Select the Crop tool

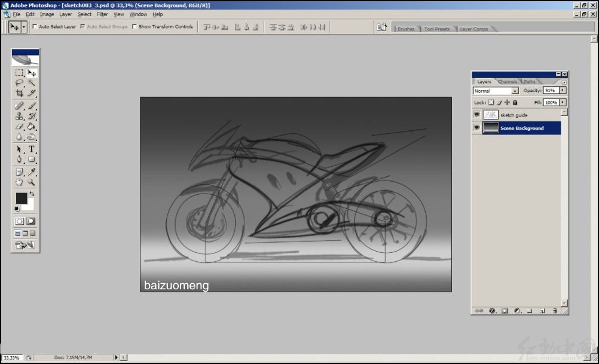click(x=19, y=93)
